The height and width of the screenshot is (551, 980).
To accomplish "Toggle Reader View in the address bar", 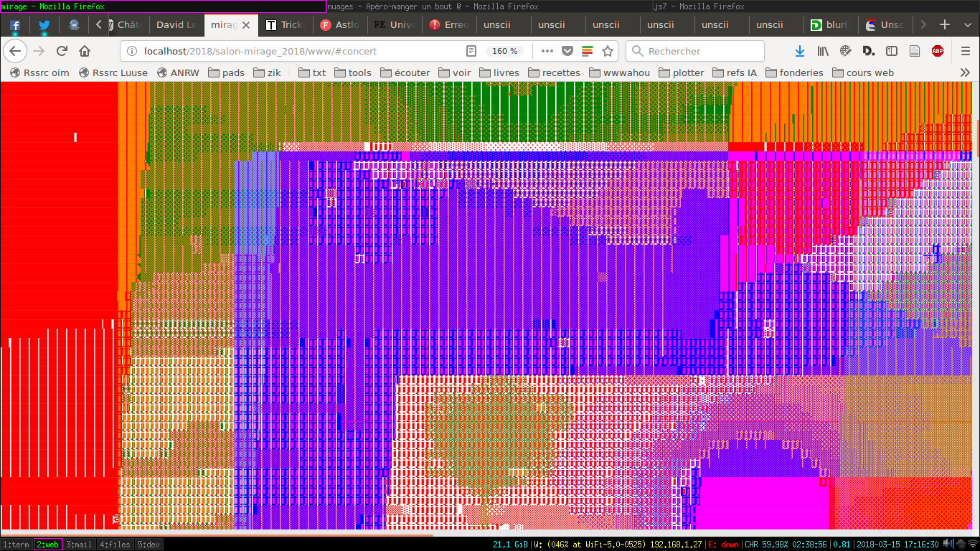I will (471, 51).
